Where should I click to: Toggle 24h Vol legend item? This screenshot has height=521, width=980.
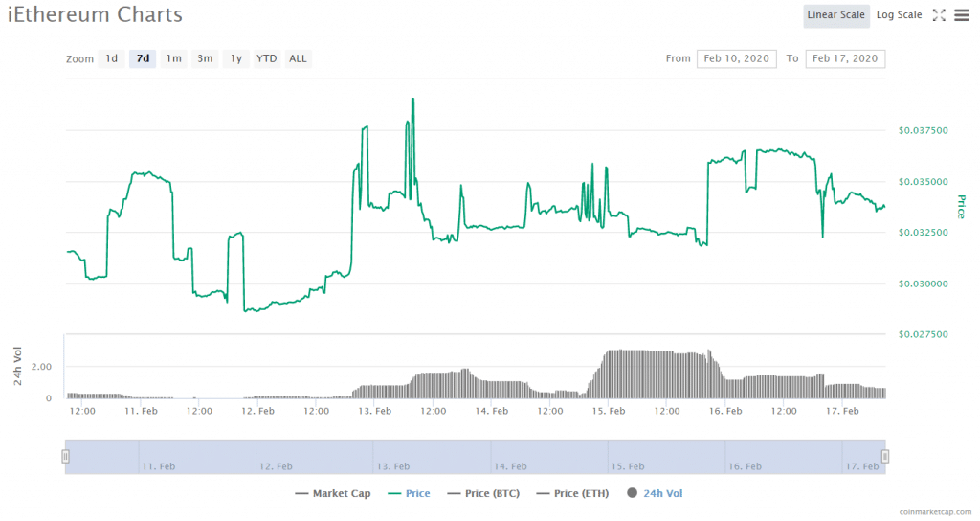(x=656, y=493)
